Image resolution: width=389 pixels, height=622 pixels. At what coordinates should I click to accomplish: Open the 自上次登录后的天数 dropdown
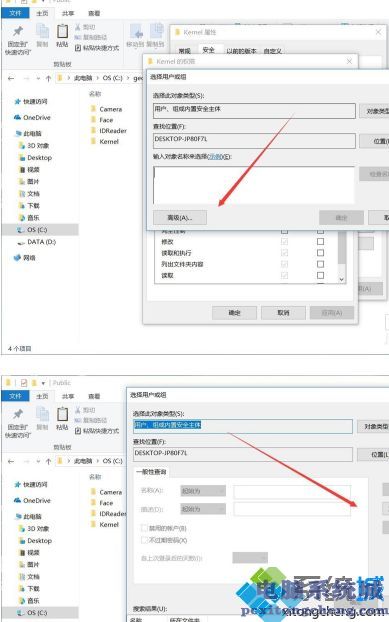[250, 558]
